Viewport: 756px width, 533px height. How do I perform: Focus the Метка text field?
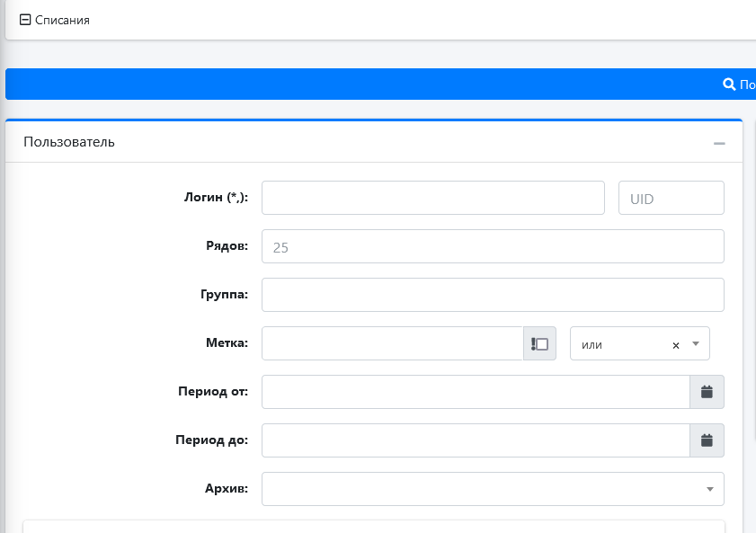tap(392, 343)
